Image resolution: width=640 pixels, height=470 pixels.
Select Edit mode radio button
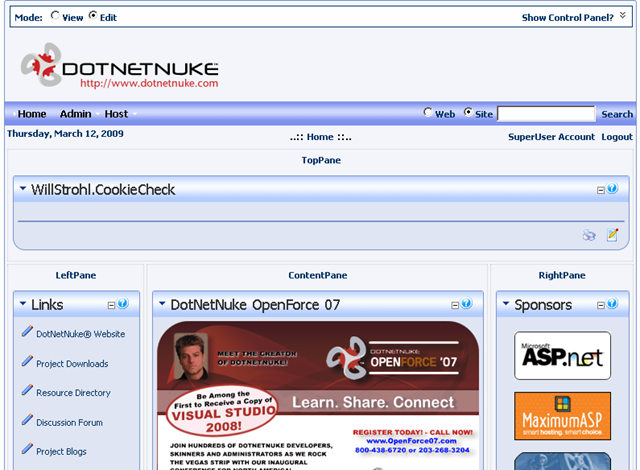click(x=93, y=16)
